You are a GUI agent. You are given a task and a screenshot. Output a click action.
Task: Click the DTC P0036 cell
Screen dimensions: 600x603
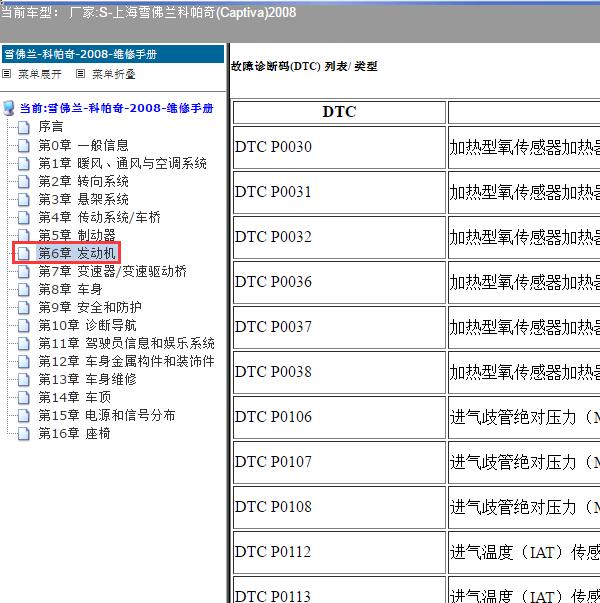[339, 282]
